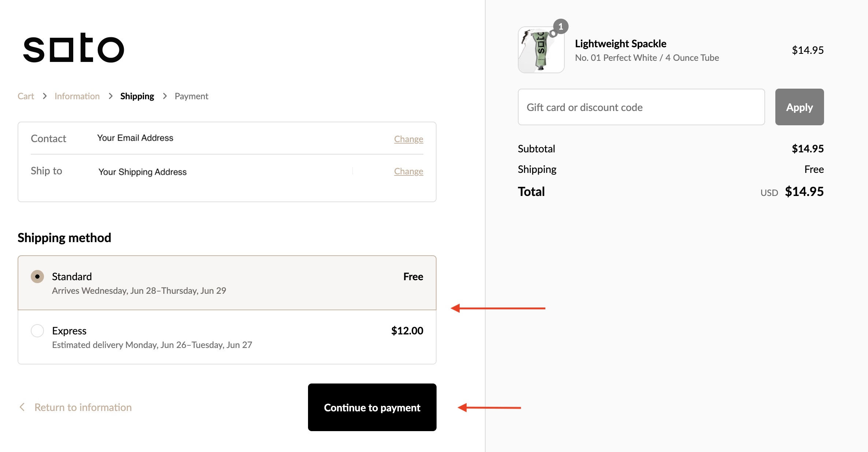Click the quantity badge on product image
The height and width of the screenshot is (452, 868).
561,26
